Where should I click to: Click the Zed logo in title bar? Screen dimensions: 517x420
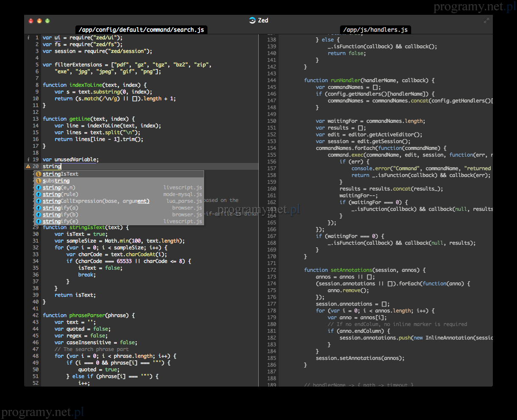(253, 20)
